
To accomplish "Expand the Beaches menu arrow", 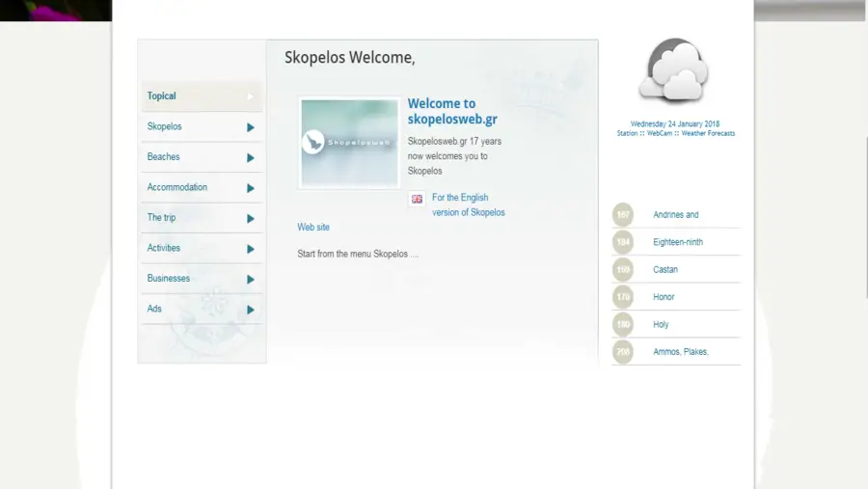I will point(251,157).
